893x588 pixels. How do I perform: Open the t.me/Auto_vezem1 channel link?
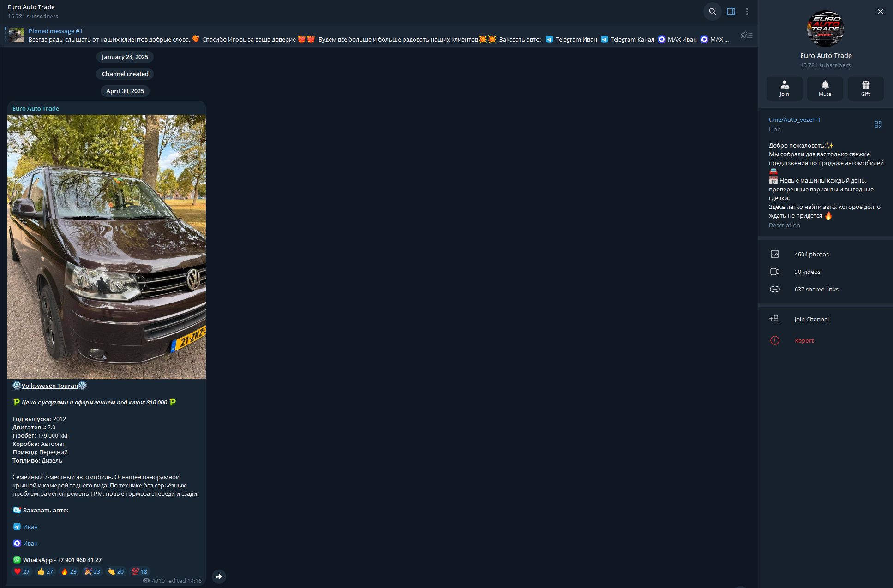(795, 119)
